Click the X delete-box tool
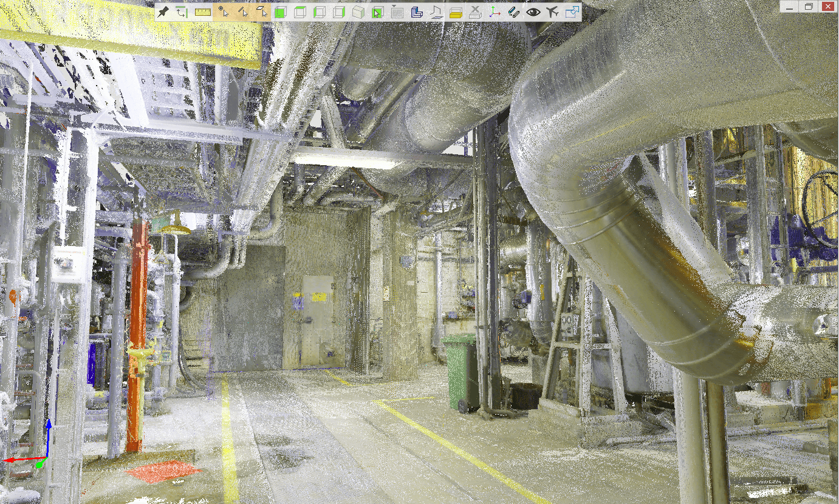Screen dimensions: 839x504 (475, 10)
